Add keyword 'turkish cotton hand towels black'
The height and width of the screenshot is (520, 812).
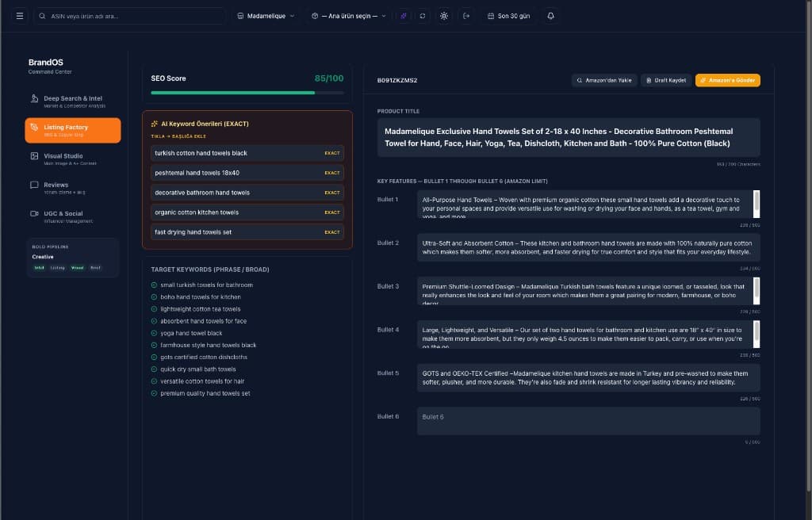coord(247,153)
